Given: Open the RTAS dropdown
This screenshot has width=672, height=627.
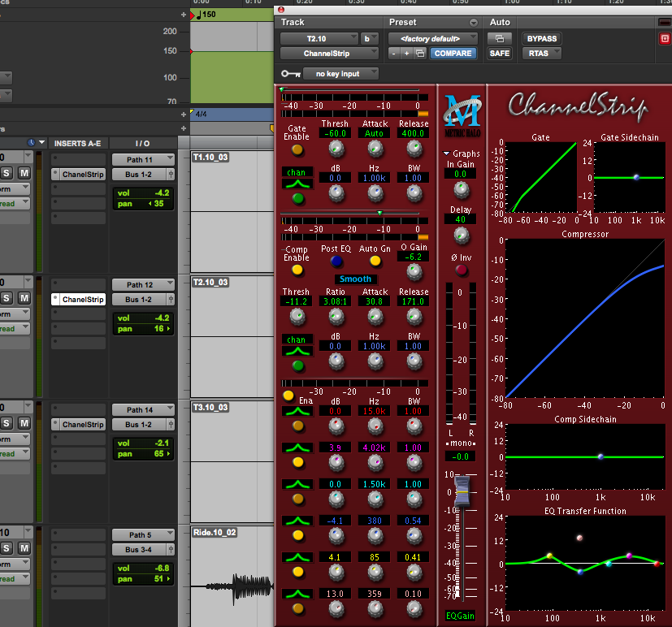Looking at the screenshot, I should pos(542,53).
